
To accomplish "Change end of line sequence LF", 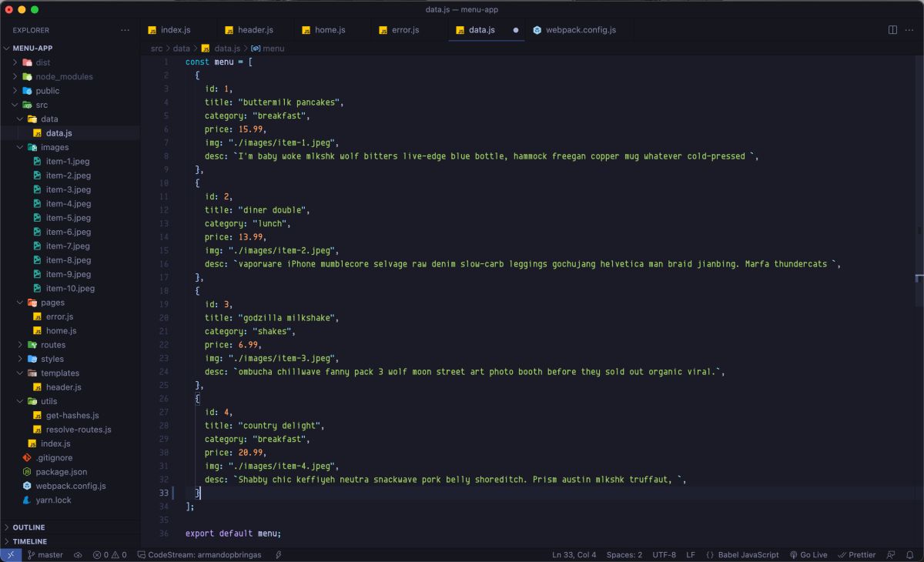I will 691,554.
